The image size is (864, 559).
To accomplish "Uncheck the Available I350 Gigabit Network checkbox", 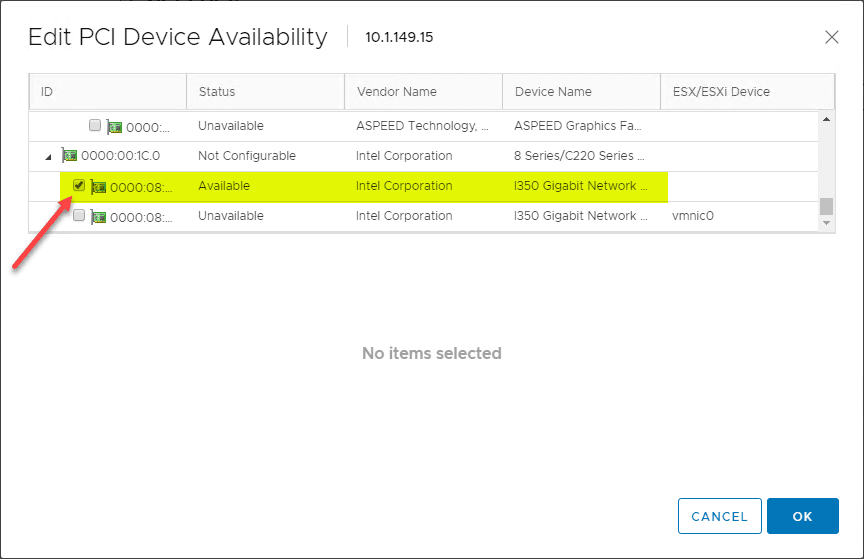I will click(x=79, y=185).
